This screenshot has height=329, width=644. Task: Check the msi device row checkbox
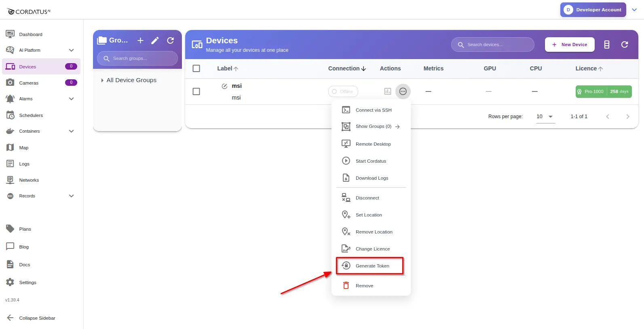coord(196,91)
